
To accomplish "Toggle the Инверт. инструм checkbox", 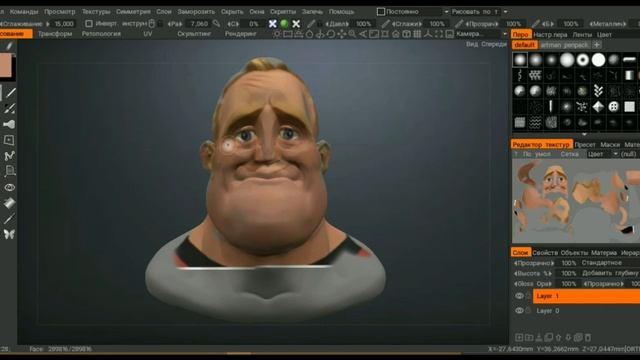I will [x=89, y=24].
